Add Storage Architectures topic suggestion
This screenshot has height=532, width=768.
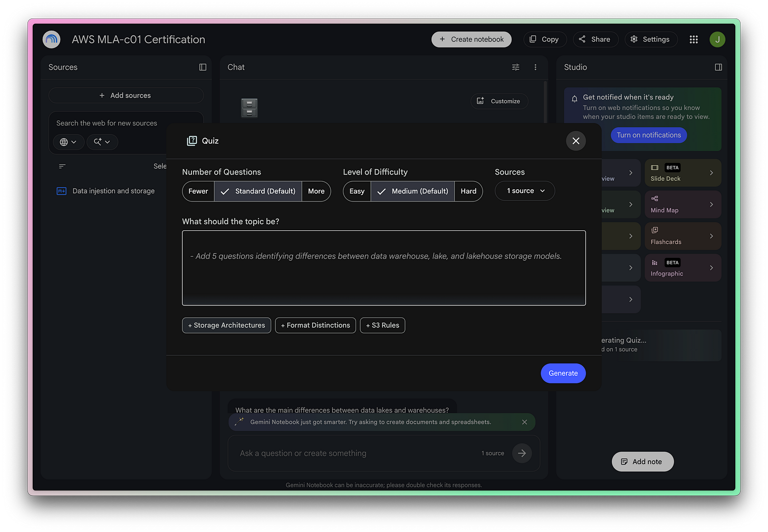pos(227,325)
